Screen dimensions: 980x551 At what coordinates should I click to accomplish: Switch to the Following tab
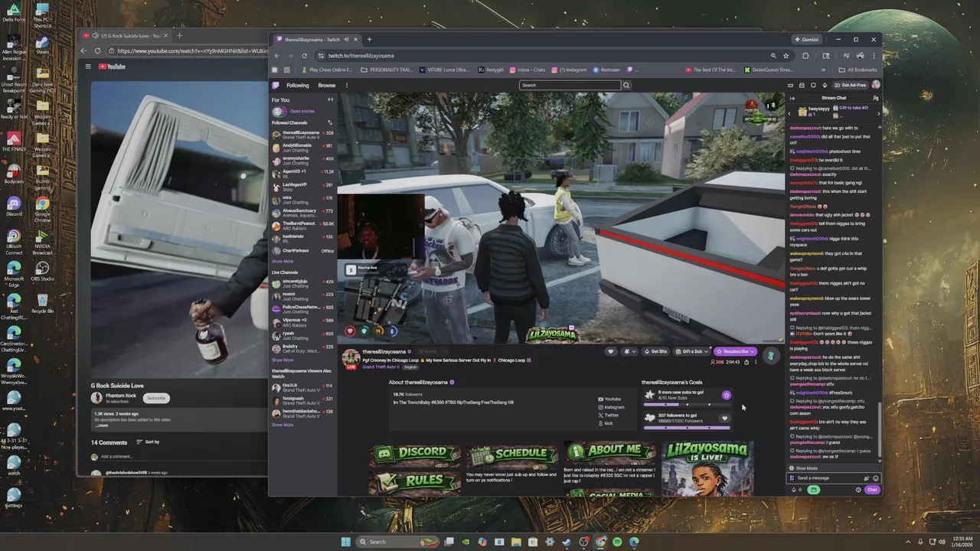pos(298,85)
